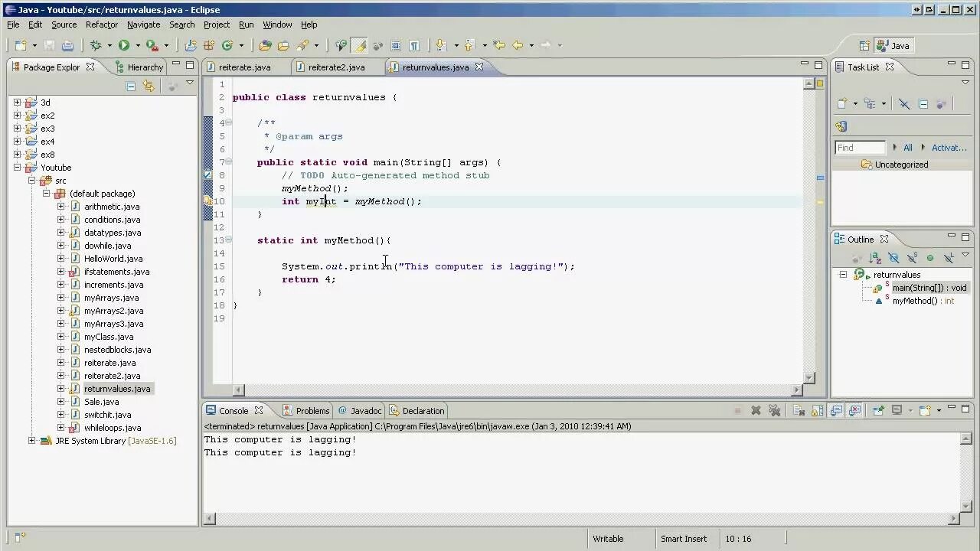Toggle Sort alphabetically in Outline

pyautogui.click(x=875, y=259)
